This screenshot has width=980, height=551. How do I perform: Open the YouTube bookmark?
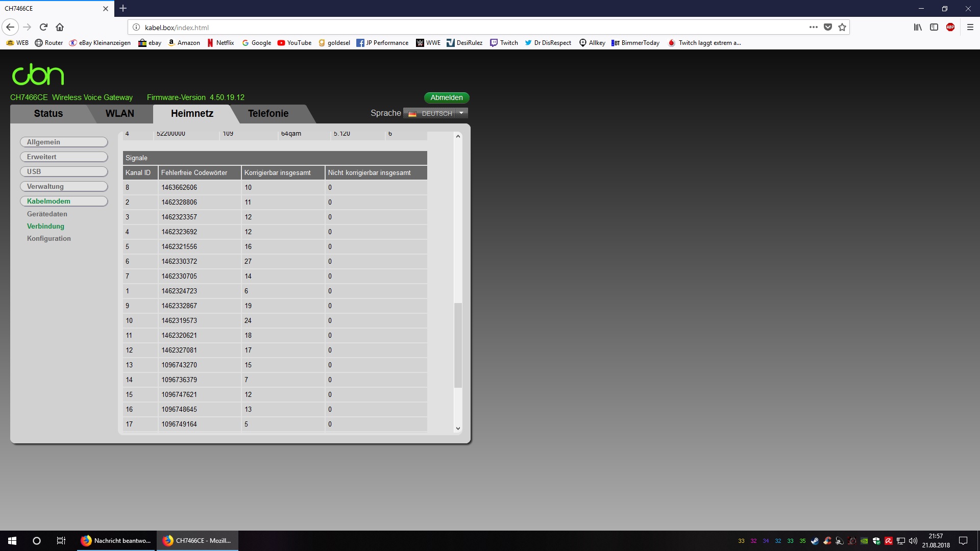point(295,43)
